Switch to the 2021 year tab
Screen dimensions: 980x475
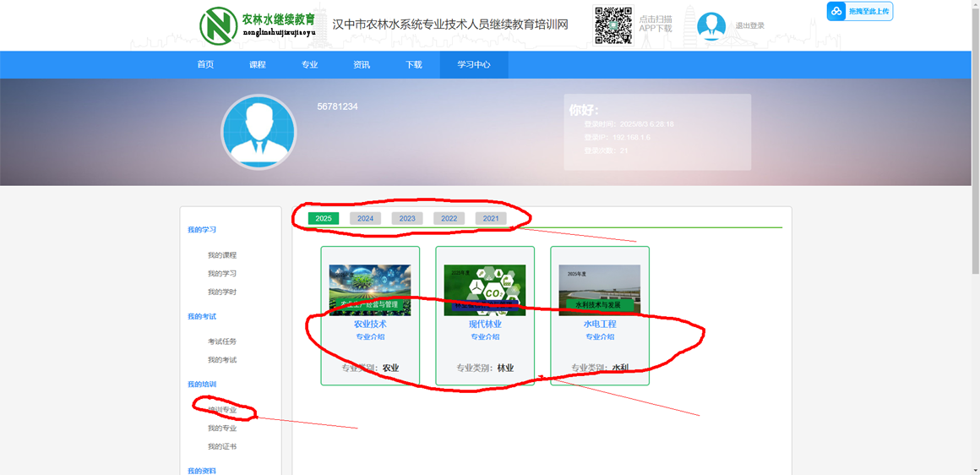(491, 218)
